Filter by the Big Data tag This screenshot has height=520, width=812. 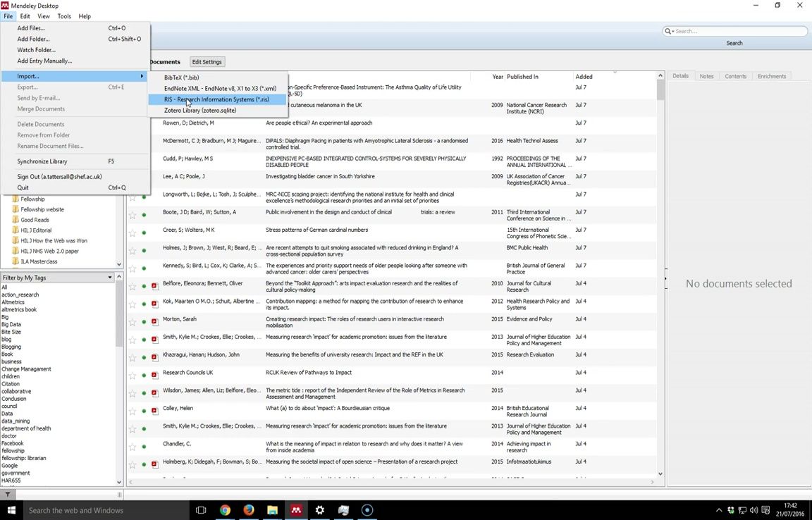pos(11,324)
